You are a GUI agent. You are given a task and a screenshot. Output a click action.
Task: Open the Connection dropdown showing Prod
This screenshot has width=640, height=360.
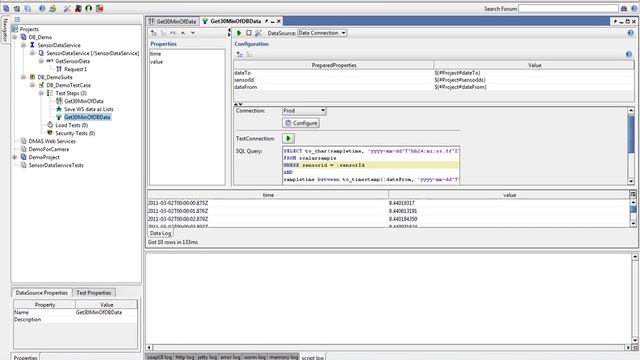(x=304, y=111)
